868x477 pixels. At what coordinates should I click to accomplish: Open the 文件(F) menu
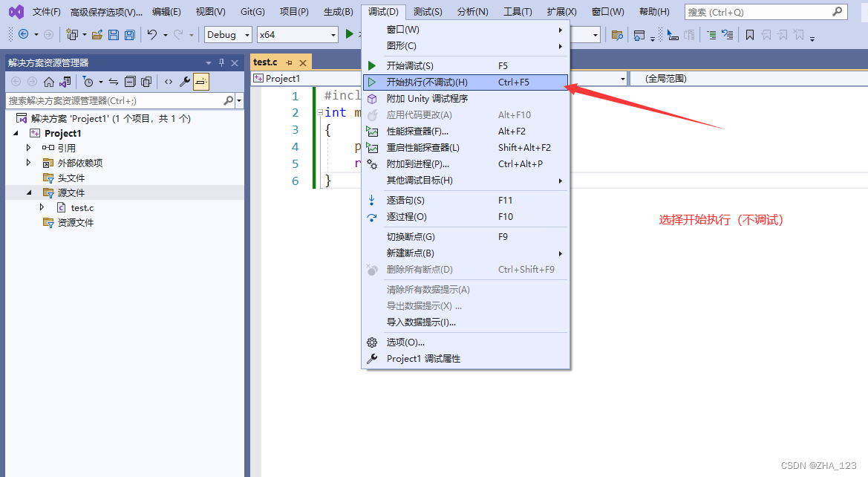click(x=47, y=12)
